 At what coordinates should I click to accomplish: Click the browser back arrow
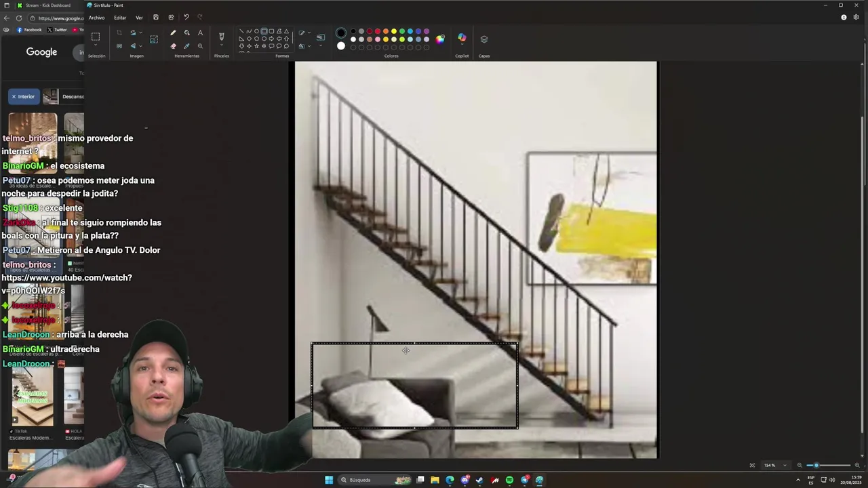point(7,18)
